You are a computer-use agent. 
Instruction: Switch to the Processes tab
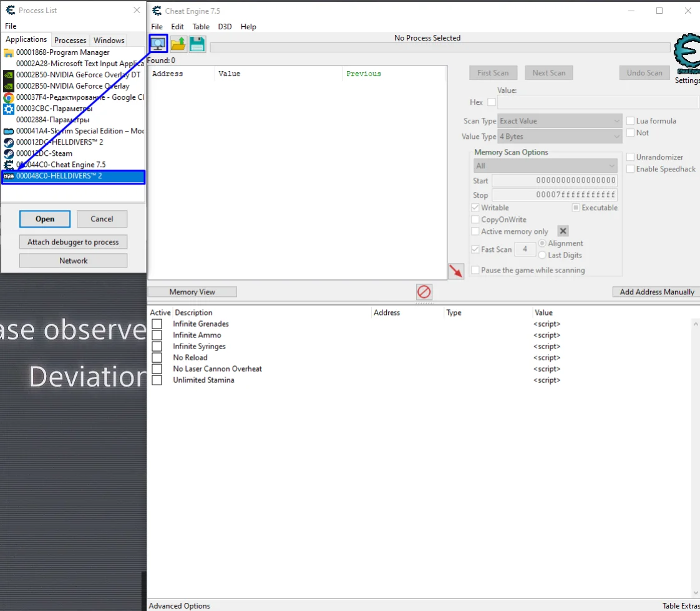click(x=70, y=40)
